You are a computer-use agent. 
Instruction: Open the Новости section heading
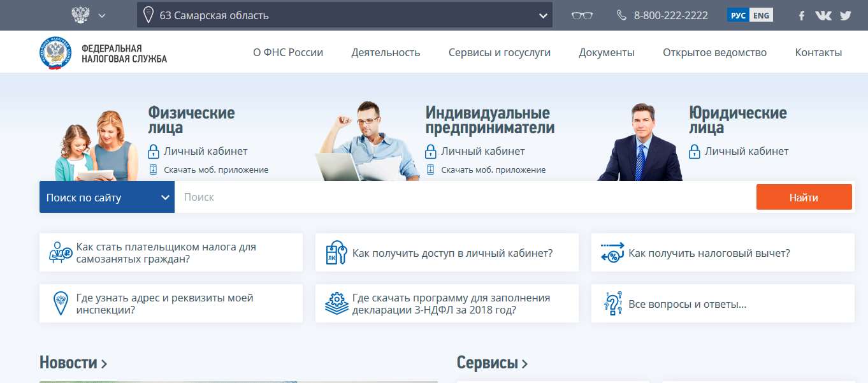(x=73, y=363)
